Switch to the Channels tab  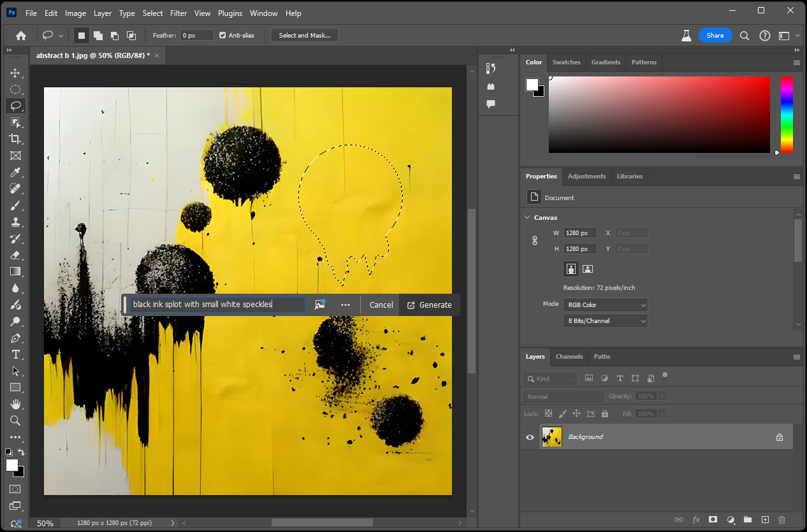tap(569, 357)
